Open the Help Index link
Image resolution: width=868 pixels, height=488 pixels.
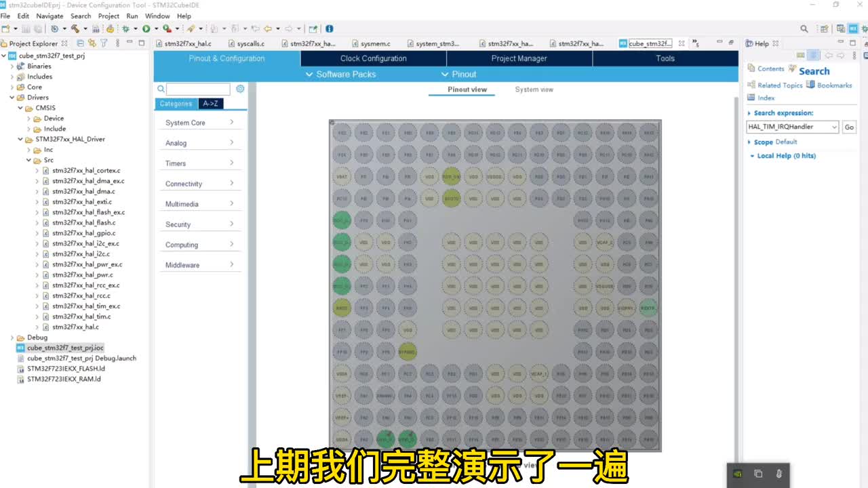pyautogui.click(x=766, y=98)
